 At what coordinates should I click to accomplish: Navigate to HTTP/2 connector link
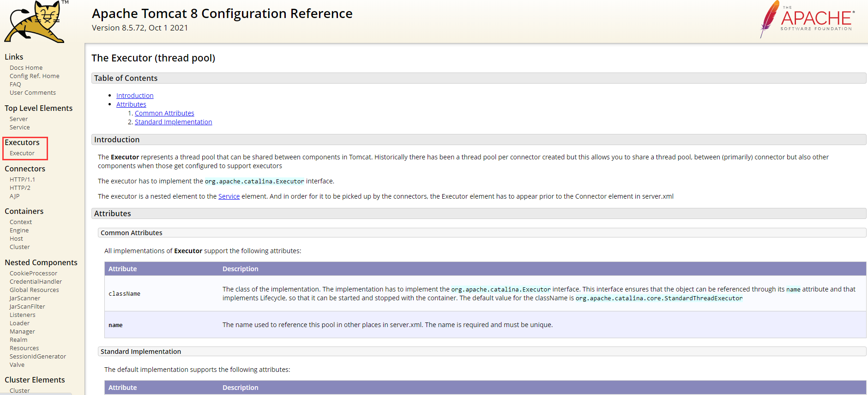20,188
